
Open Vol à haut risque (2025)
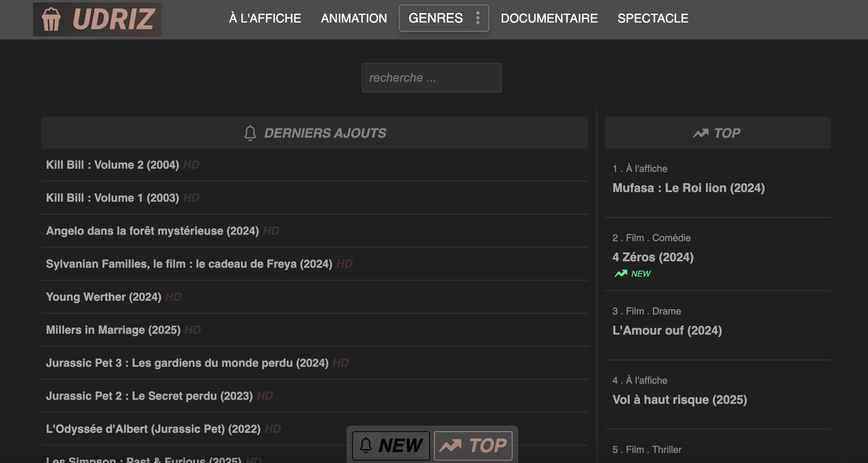(x=680, y=400)
